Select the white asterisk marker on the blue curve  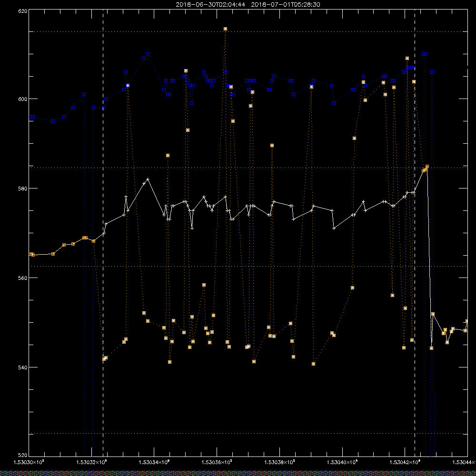[x=128, y=86]
